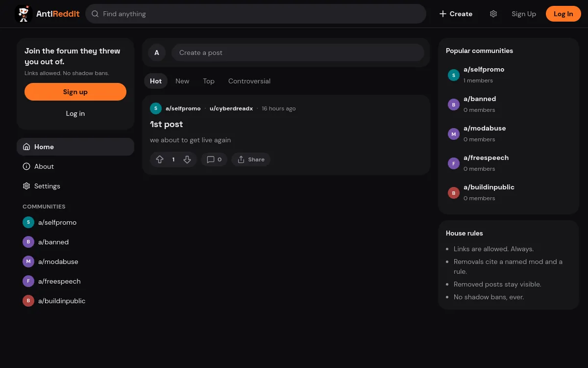Open a/modabuse name in Popular communities
Image resolution: width=588 pixels, height=368 pixels.
tap(485, 128)
